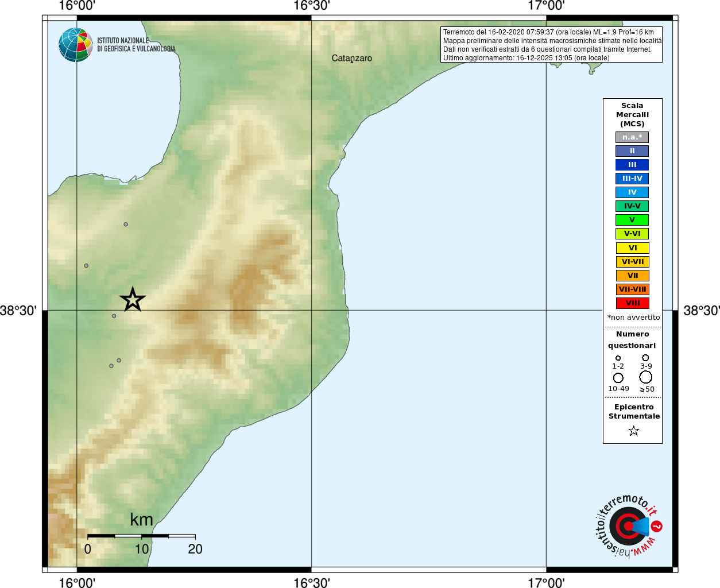Screen dimensions: 720x588
Task: Click the Catanzaro city marker dot
Action: click(x=352, y=62)
